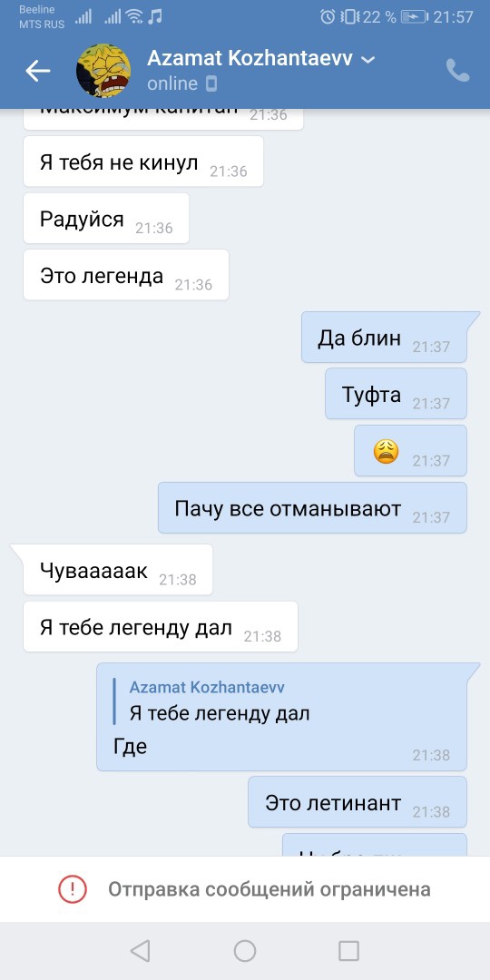The width and height of the screenshot is (490, 980).
Task: Select the message "Это легенда"
Action: (x=126, y=275)
